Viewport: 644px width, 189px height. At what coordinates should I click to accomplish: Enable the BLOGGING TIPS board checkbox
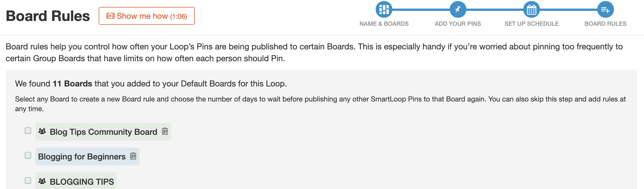coord(28,180)
